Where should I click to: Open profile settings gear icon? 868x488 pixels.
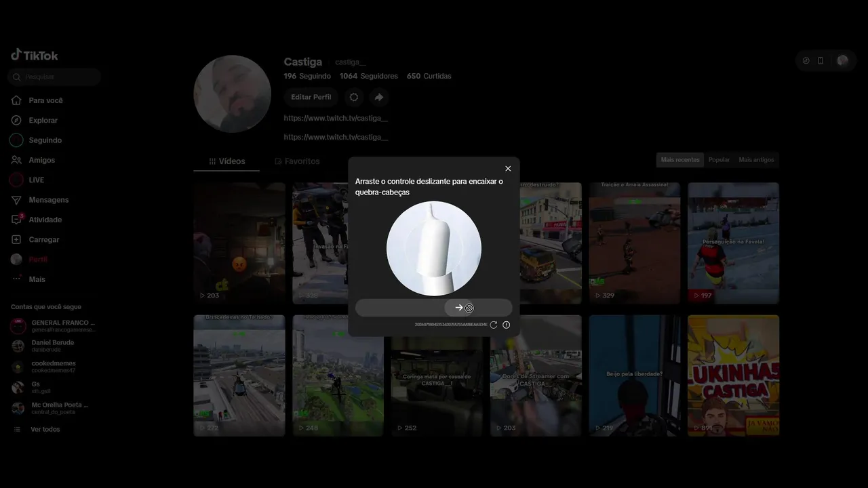pos(354,97)
